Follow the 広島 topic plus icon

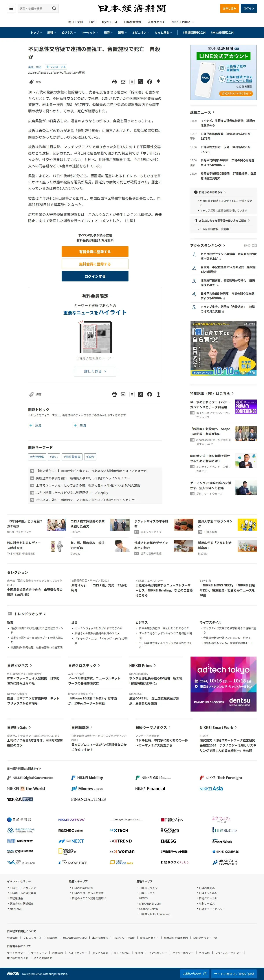31,425
